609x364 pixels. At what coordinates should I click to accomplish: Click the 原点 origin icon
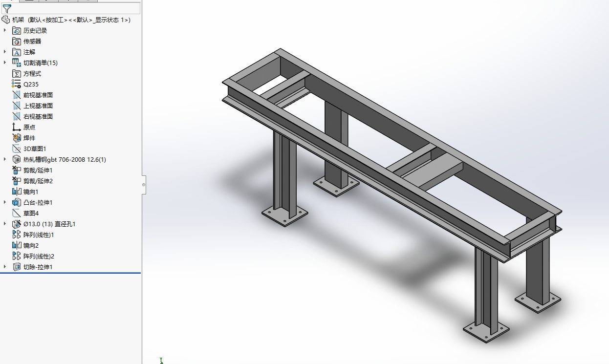pyautogui.click(x=17, y=127)
